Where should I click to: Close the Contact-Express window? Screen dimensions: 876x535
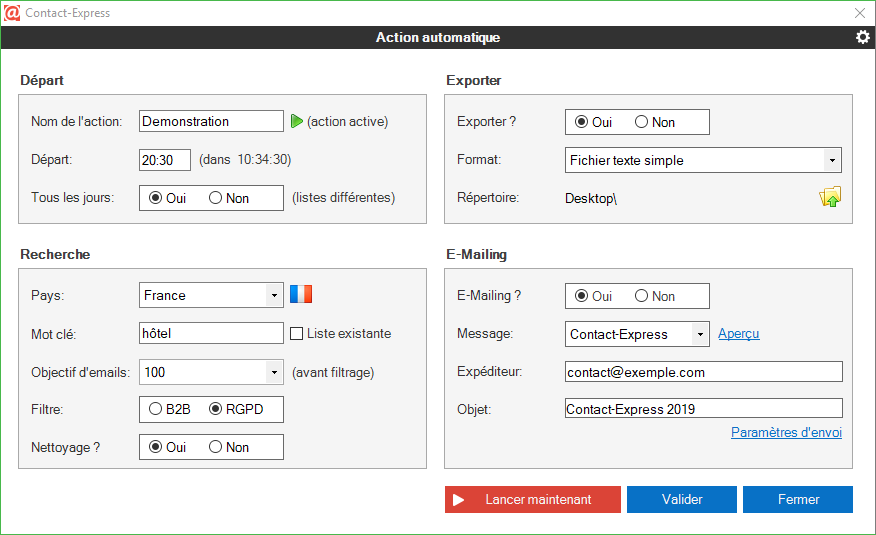pos(860,13)
